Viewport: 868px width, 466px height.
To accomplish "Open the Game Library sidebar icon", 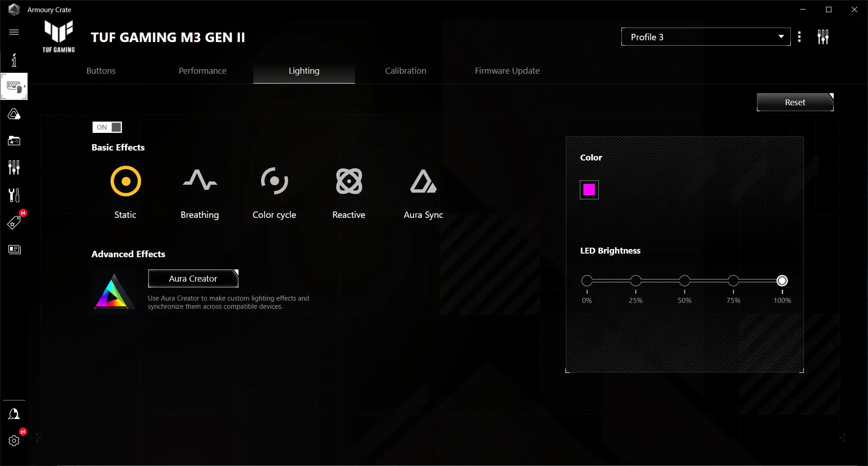I will (14, 141).
